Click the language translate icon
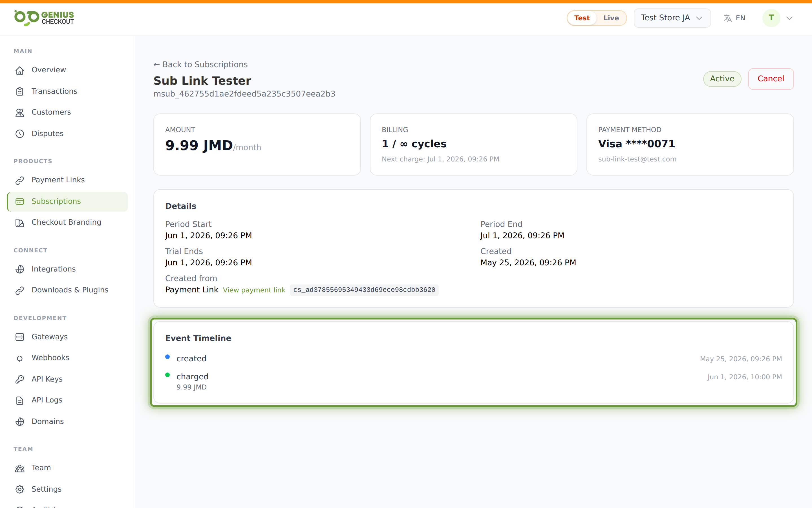Viewport: 812px width, 508px height. coord(727,18)
